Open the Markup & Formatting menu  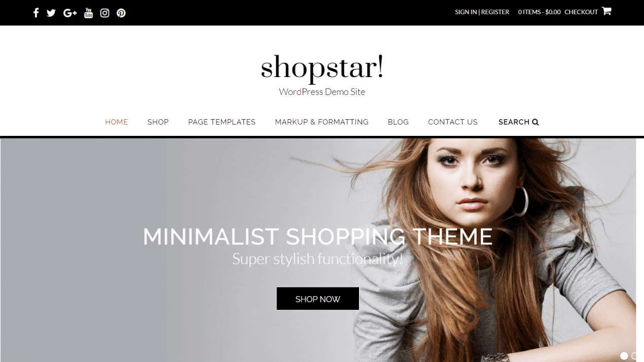coord(321,122)
